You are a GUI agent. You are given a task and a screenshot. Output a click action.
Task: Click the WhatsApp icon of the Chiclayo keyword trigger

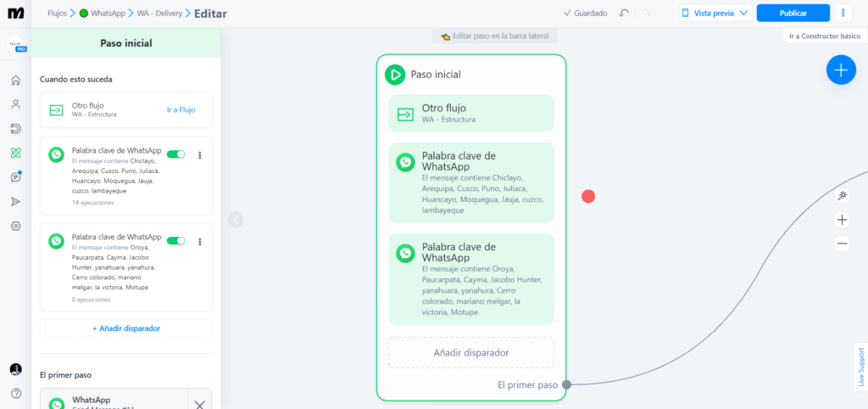pyautogui.click(x=57, y=154)
